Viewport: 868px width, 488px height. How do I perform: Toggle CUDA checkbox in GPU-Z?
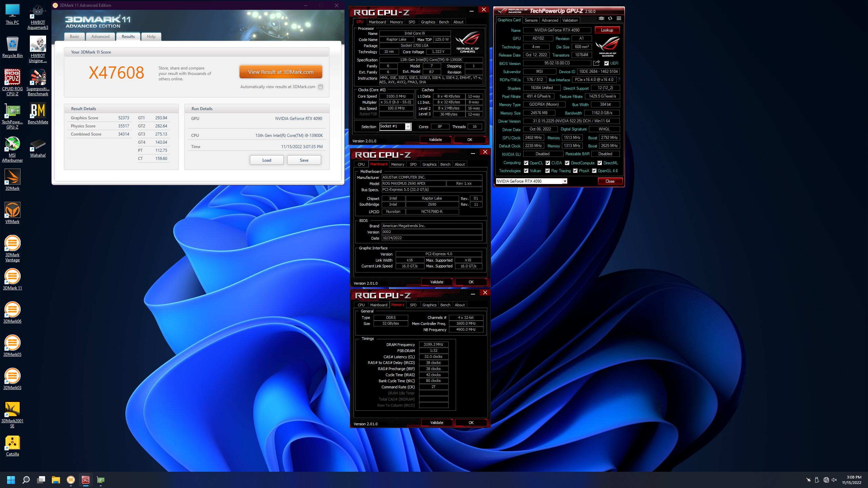[548, 163]
